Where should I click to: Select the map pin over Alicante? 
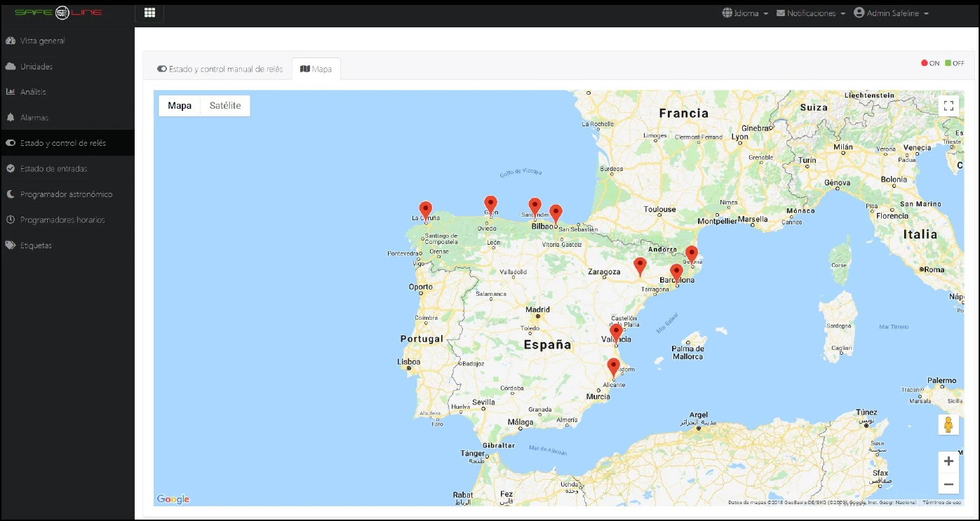613,367
